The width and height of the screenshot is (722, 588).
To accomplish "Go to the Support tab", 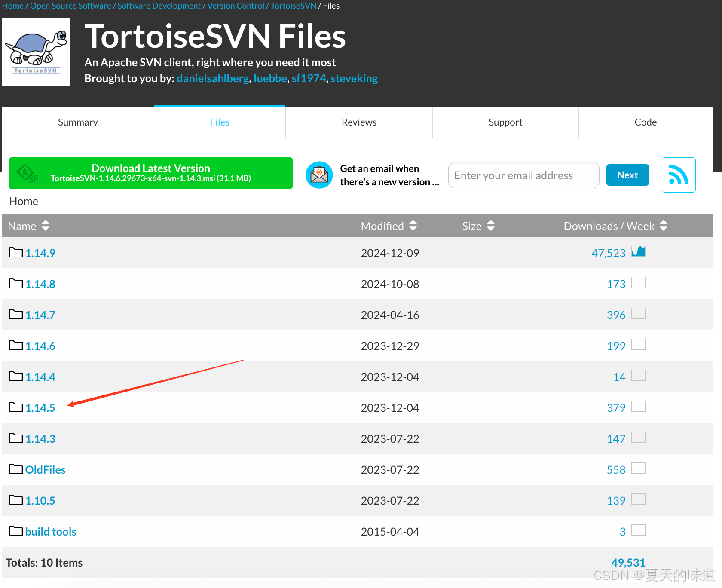I will click(x=505, y=122).
